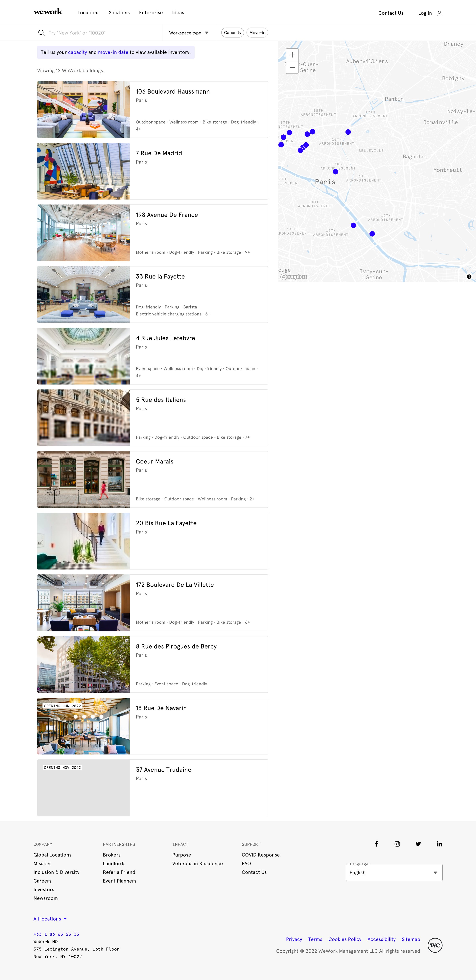Expand the All locations footer list

tap(50, 919)
